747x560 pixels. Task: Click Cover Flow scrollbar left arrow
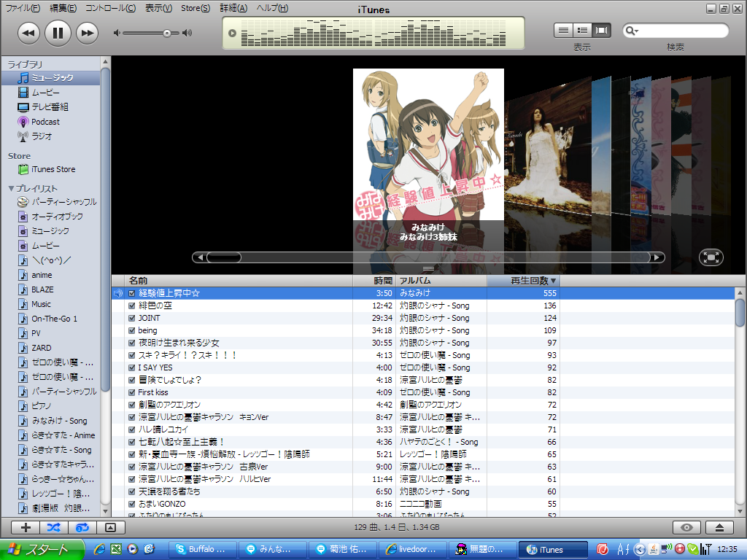(200, 257)
